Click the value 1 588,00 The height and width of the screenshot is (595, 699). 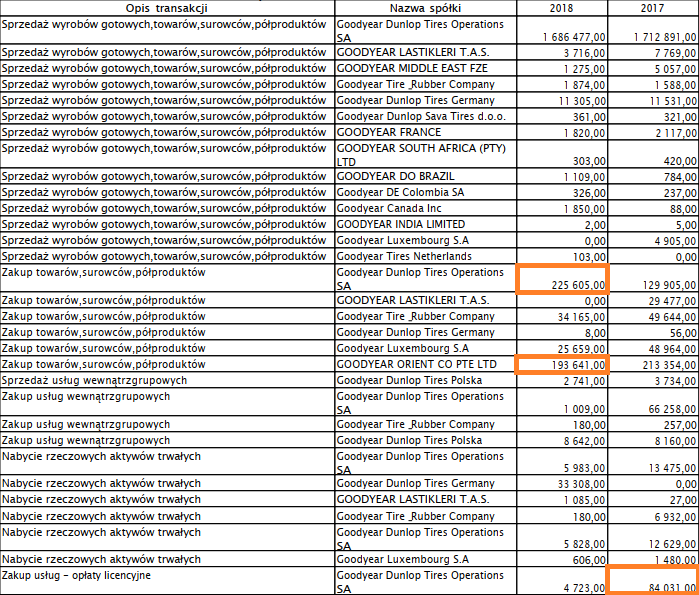[x=675, y=85]
